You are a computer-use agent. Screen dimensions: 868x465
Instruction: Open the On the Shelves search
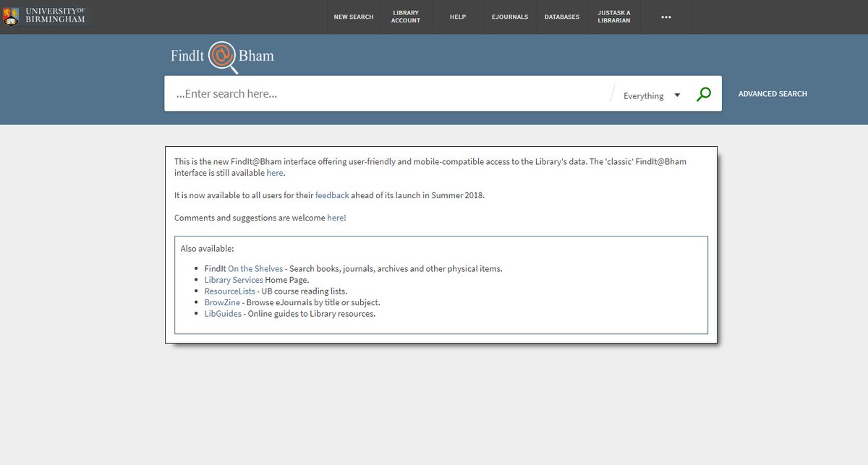(255, 268)
